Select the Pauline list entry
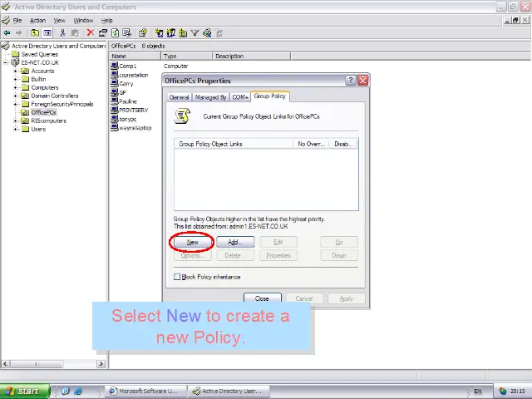 [x=128, y=101]
